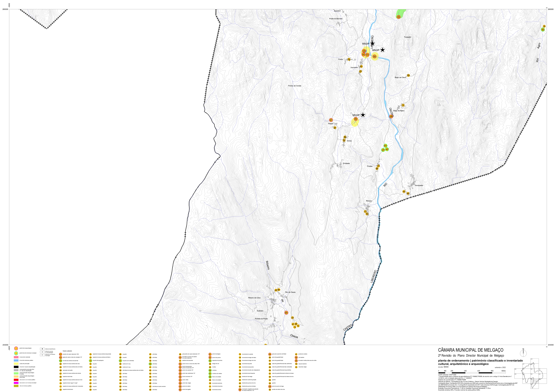Image resolution: width=556 pixels, height=392 pixels.
Task: Click marker 03 near Rio Agro
Action: [543, 30]
